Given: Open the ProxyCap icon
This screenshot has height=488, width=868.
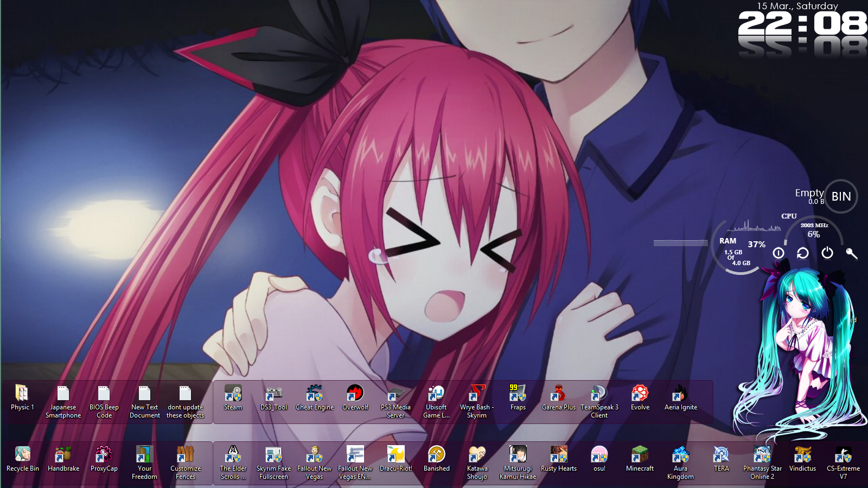Looking at the screenshot, I should [x=104, y=459].
